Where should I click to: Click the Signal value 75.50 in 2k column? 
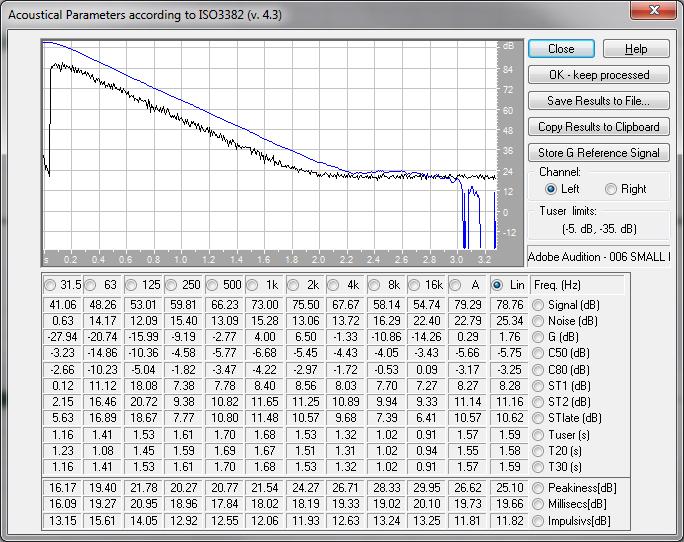(305, 305)
